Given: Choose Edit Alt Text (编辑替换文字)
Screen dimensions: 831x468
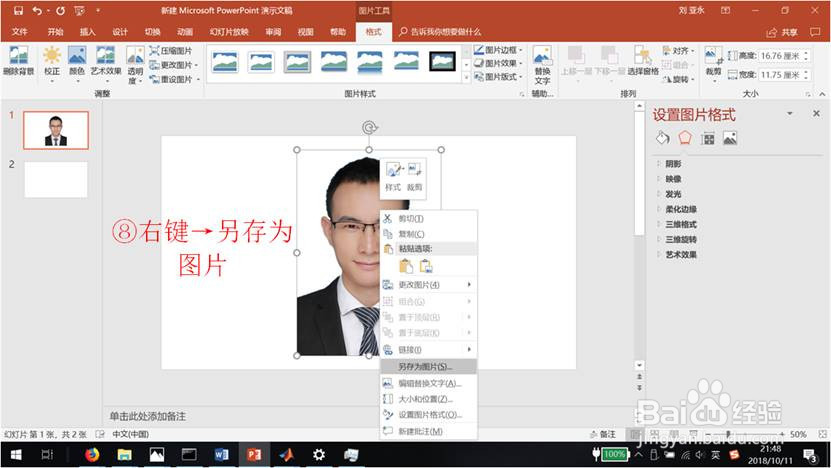Looking at the screenshot, I should tap(429, 383).
